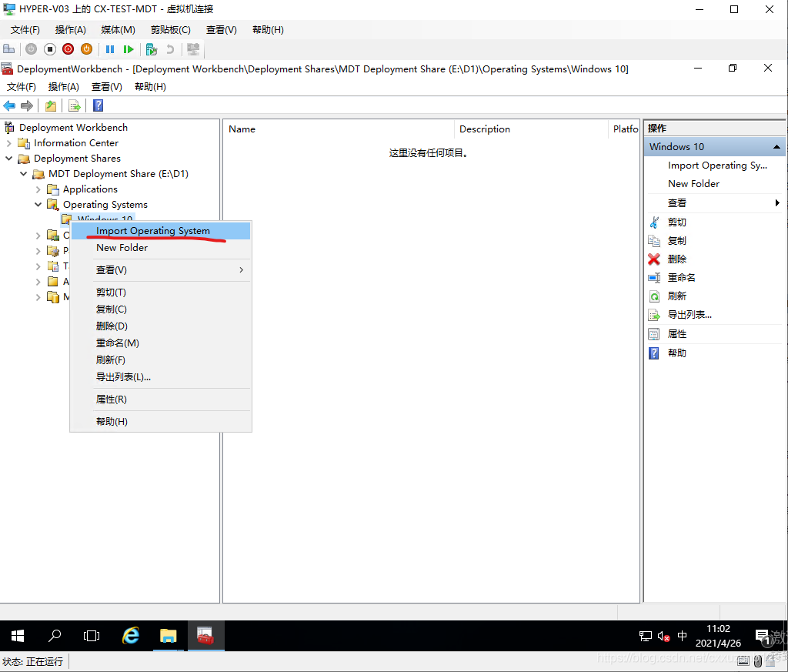
Task: Expand Information Center tree node
Action: tap(8, 143)
